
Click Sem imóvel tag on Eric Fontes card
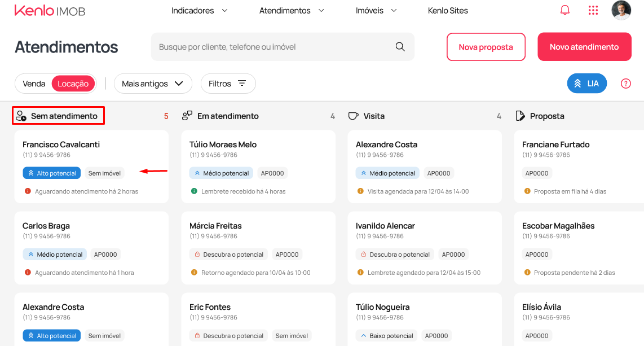[x=292, y=336]
